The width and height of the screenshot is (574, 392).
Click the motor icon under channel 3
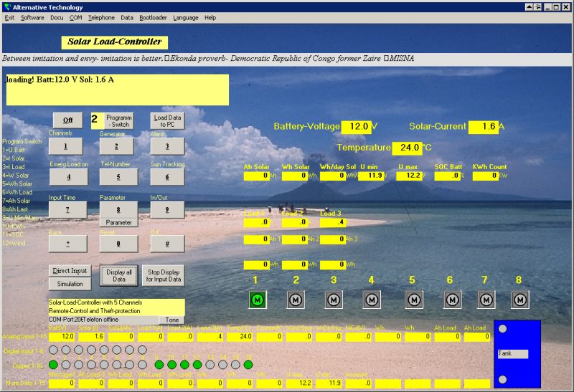pos(334,300)
